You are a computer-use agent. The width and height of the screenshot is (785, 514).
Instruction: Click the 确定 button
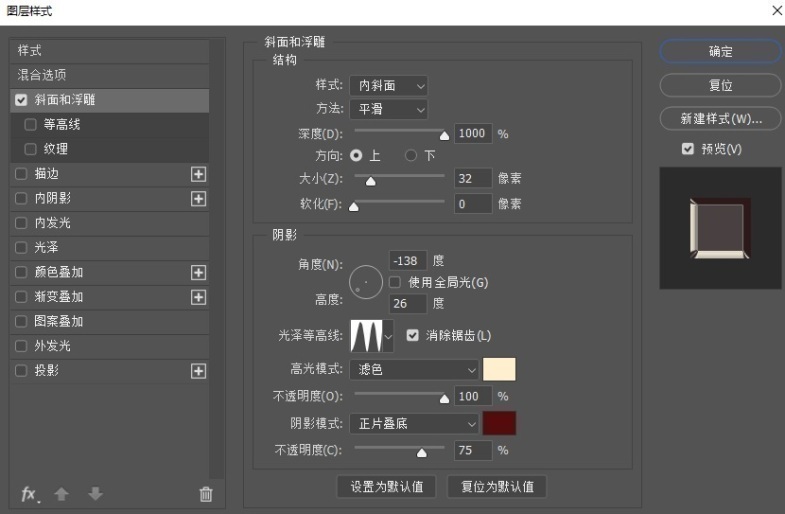pyautogui.click(x=720, y=52)
